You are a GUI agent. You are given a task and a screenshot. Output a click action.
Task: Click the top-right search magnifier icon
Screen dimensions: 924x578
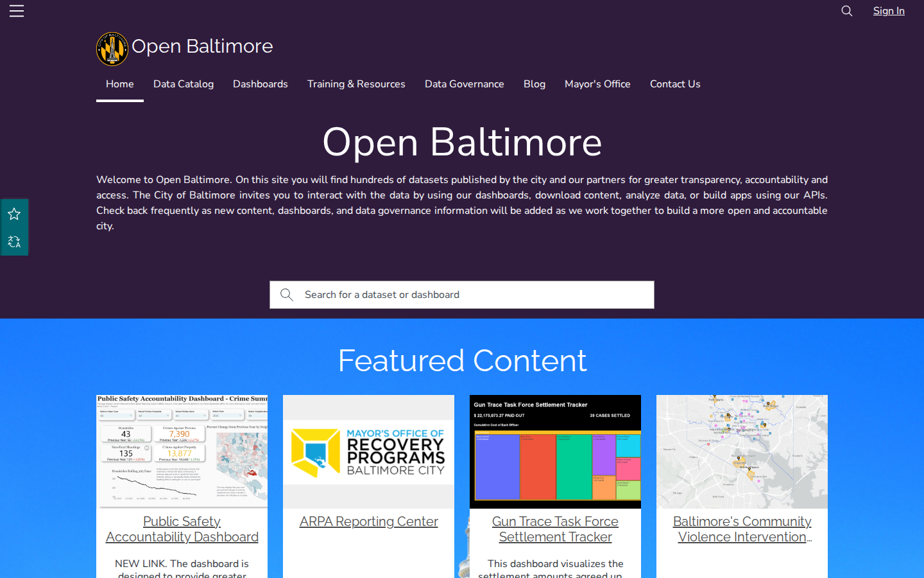pyautogui.click(x=847, y=11)
